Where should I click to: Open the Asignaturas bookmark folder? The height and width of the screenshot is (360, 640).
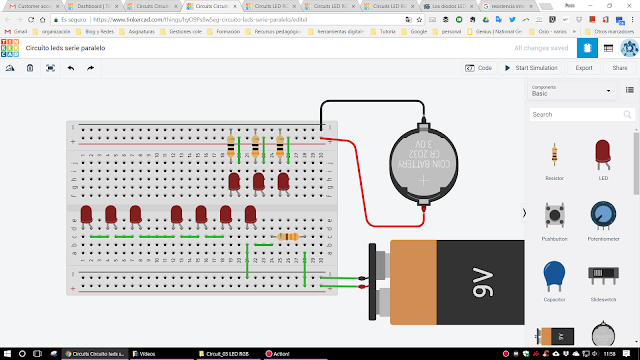(137, 31)
